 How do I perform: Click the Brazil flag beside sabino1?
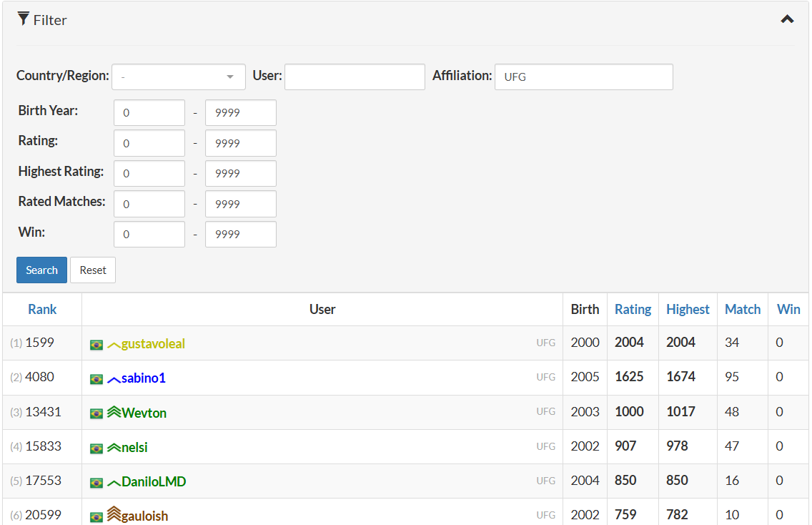pyautogui.click(x=96, y=379)
